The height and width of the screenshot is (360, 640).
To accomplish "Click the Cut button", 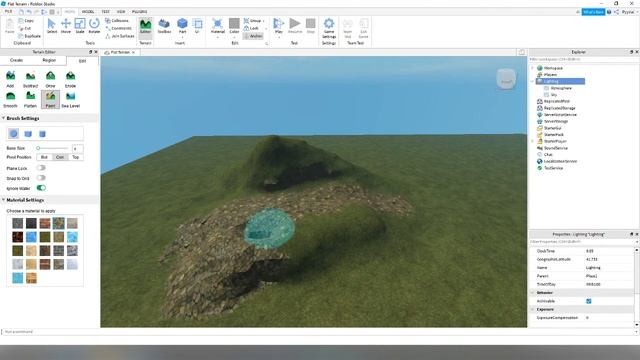I will tap(25, 28).
